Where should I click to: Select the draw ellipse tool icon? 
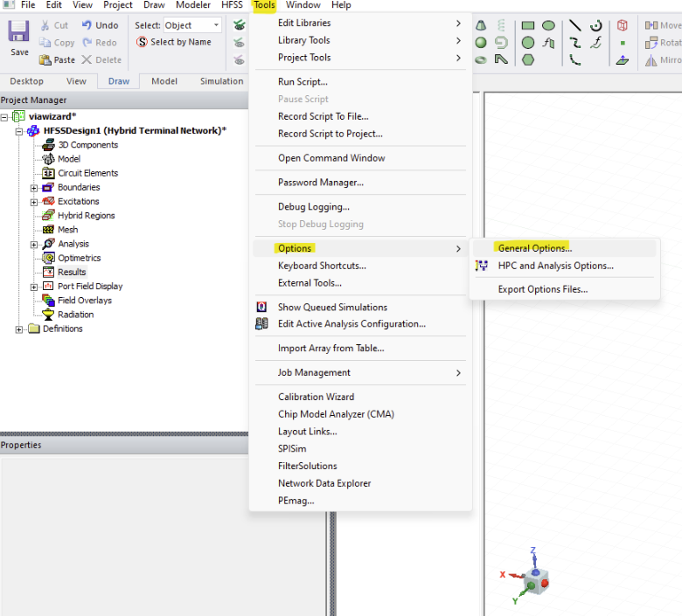tap(548, 25)
